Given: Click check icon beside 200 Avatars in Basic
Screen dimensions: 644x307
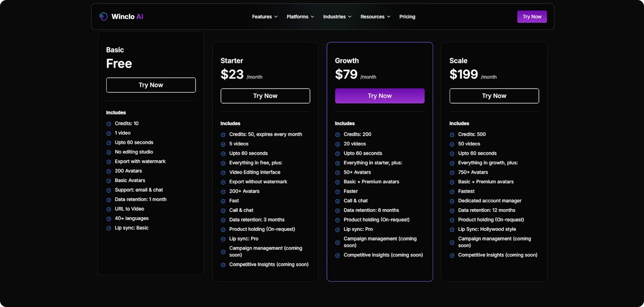Looking at the screenshot, I should tap(109, 171).
